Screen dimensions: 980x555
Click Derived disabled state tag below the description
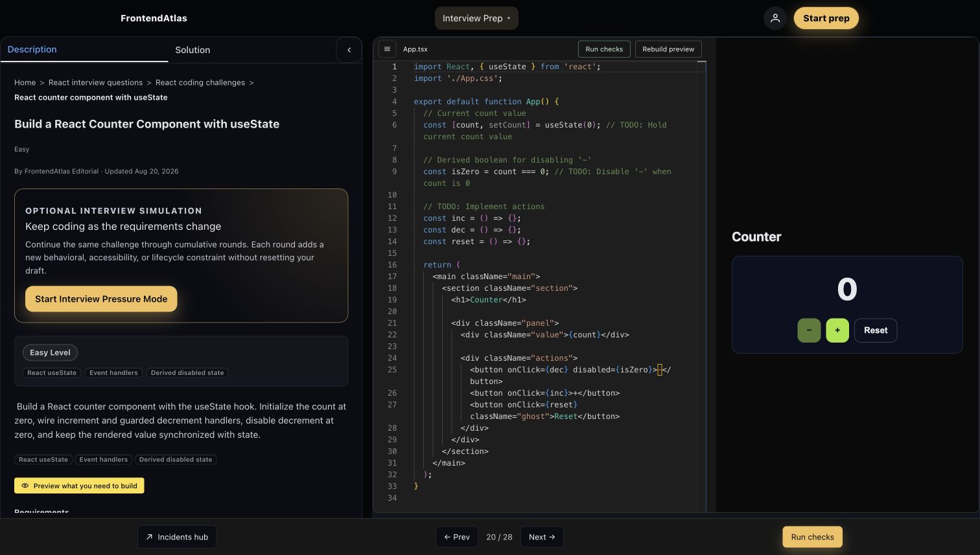(x=176, y=459)
